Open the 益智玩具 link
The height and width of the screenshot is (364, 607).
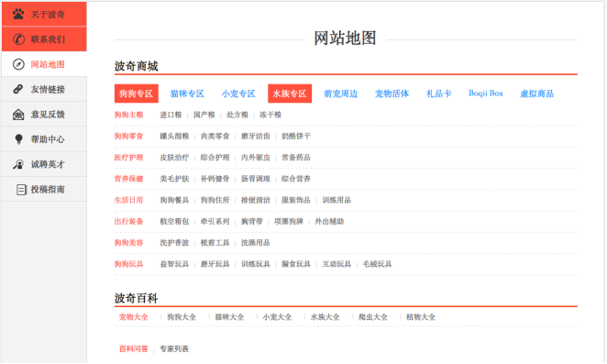click(x=174, y=264)
